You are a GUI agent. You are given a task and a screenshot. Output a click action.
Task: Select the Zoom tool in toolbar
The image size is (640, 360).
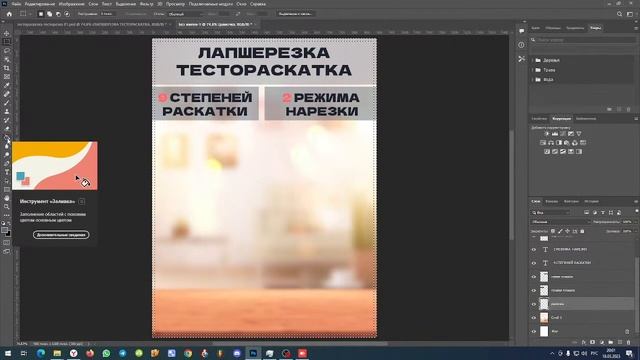click(7, 207)
